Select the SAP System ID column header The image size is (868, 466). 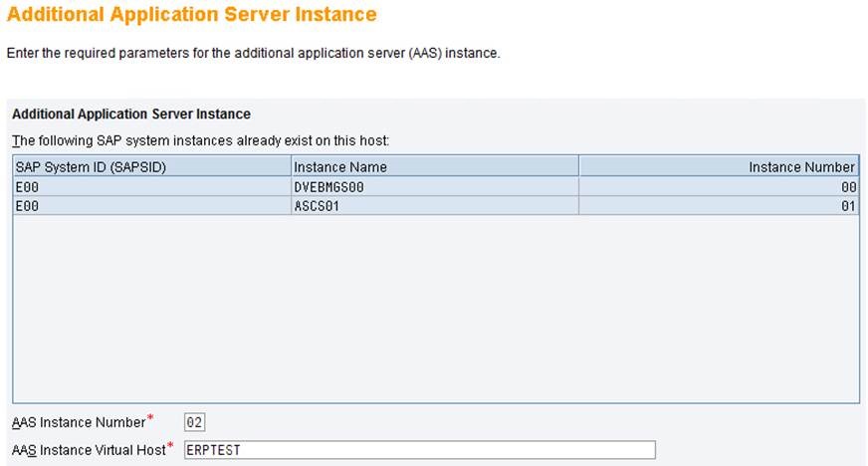(151, 166)
